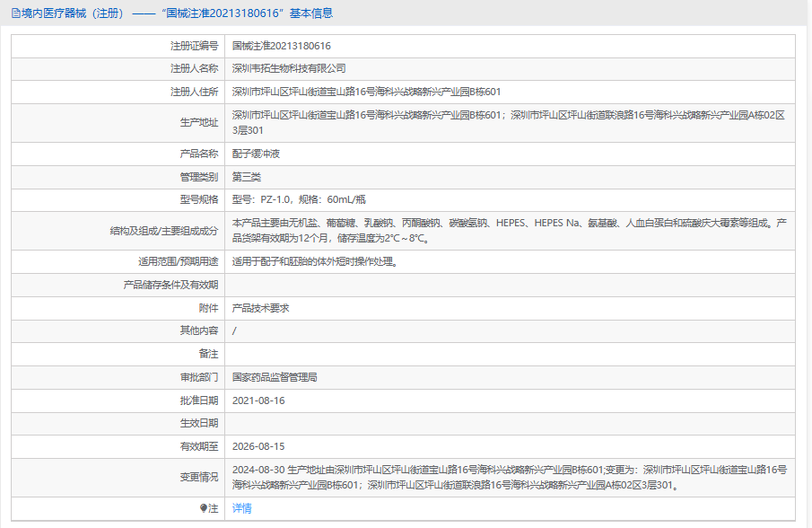Click the approval authority 国家药品监督管理局
This screenshot has width=812, height=528.
[x=275, y=377]
